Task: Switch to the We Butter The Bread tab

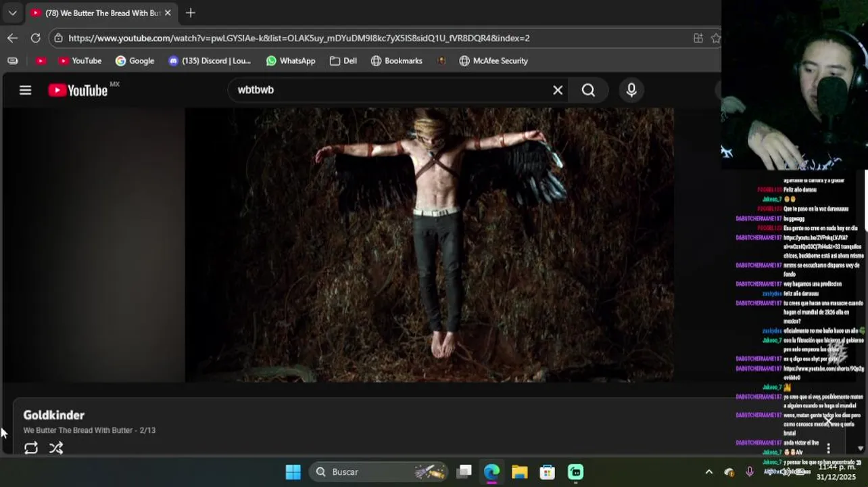Action: [x=101, y=13]
